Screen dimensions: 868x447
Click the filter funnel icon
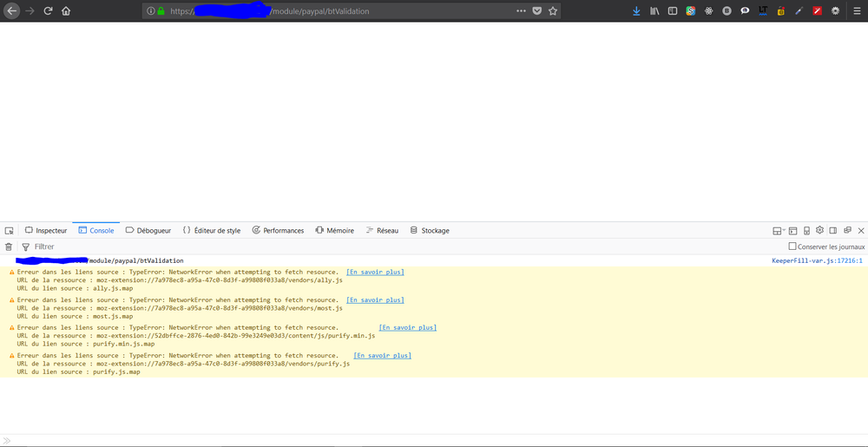pos(25,247)
